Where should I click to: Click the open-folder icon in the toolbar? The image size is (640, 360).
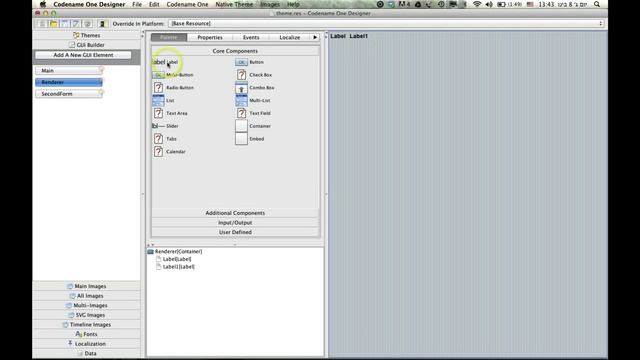pyautogui.click(x=53, y=24)
